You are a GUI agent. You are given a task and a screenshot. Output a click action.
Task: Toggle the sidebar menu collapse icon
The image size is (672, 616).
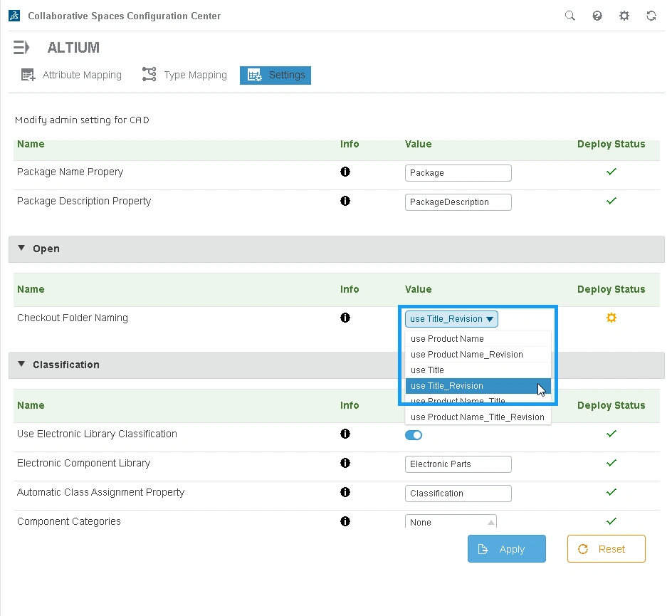[x=21, y=47]
